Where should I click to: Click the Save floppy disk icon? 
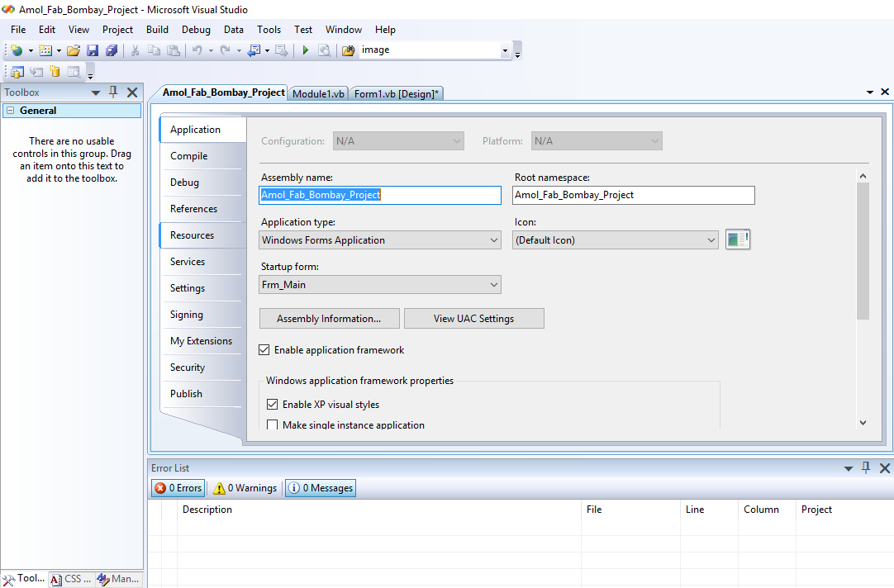point(93,50)
